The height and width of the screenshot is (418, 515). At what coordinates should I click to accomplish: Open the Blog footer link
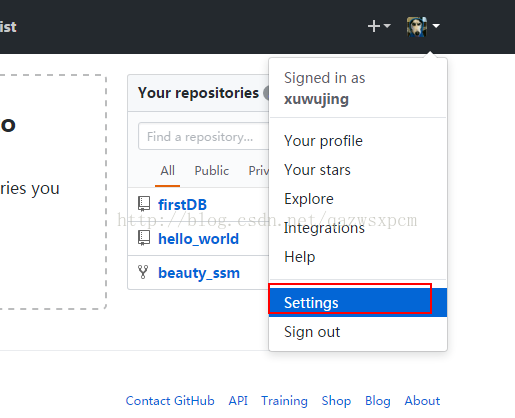[378, 401]
